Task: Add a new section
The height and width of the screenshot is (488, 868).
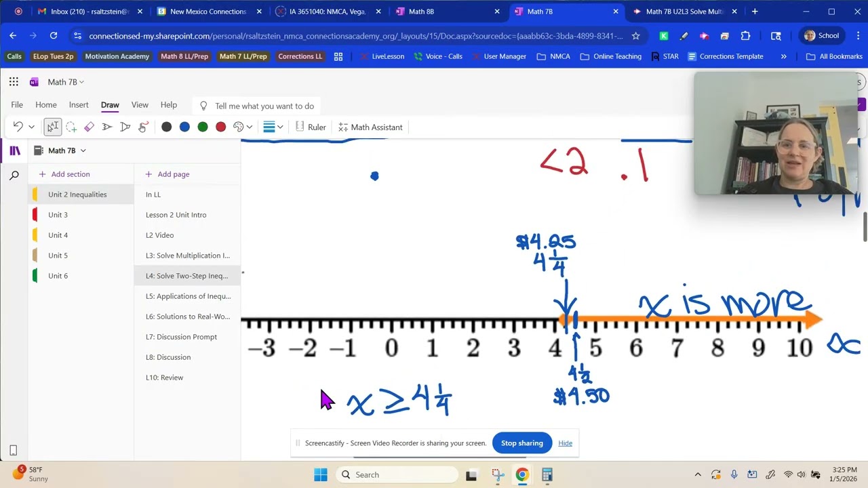Action: click(x=64, y=174)
